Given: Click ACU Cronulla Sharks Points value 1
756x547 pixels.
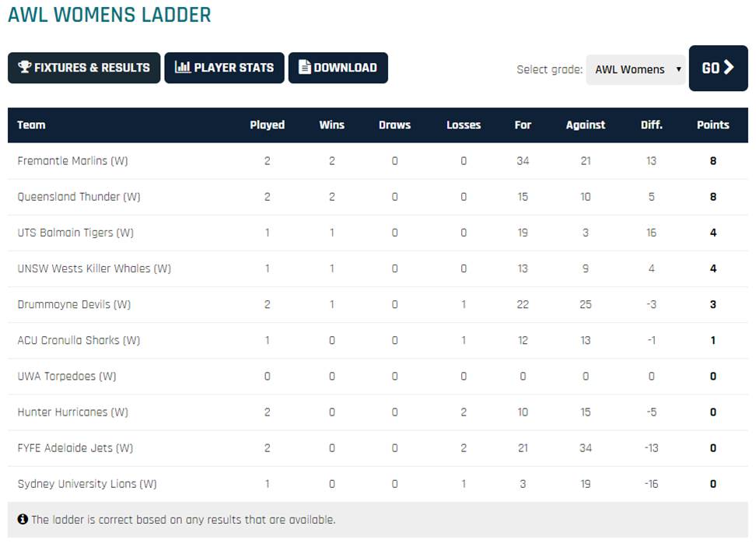Looking at the screenshot, I should (x=713, y=340).
